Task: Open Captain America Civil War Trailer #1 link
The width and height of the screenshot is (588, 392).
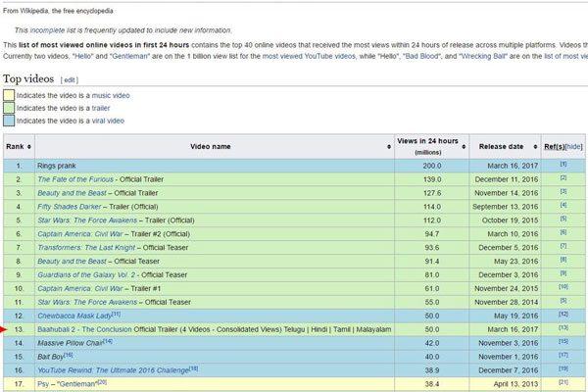Action: click(80, 288)
